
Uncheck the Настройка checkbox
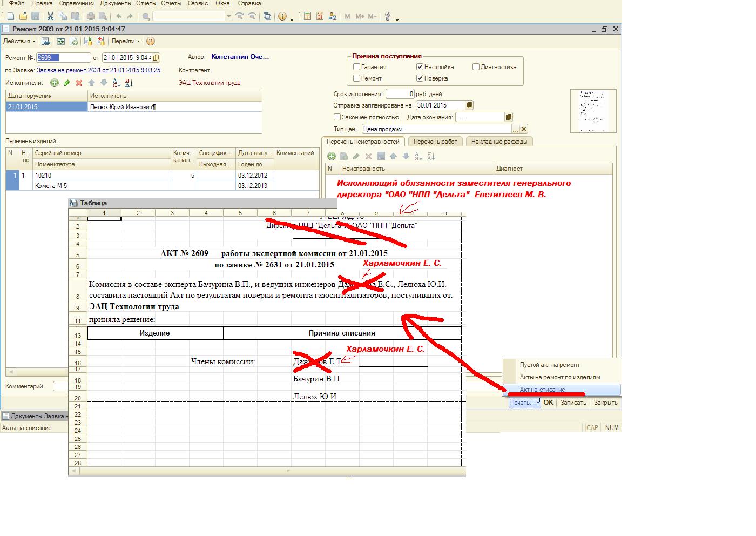coord(420,67)
